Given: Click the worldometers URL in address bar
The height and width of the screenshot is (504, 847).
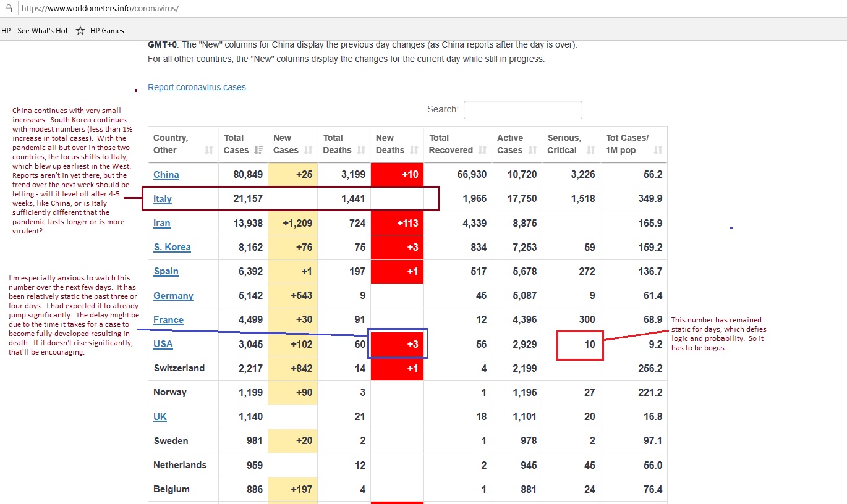Looking at the screenshot, I should (100, 9).
